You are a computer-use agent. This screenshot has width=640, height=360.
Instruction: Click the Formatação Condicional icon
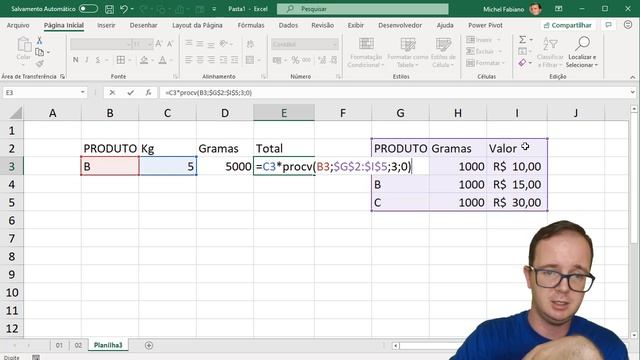coord(366,44)
